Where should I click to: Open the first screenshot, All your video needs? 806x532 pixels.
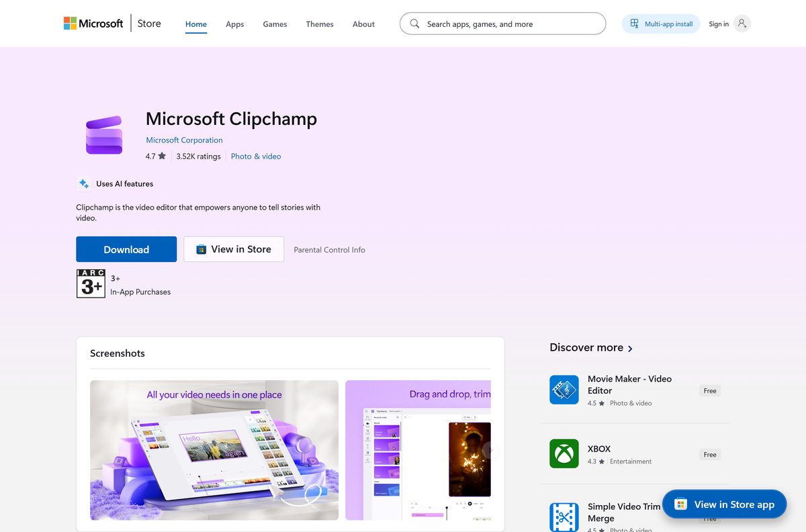click(x=214, y=450)
